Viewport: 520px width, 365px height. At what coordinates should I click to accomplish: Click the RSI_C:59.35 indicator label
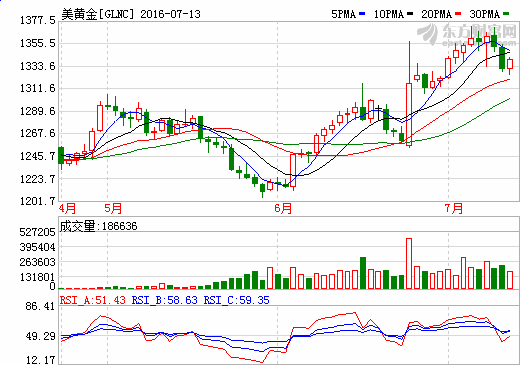tap(237, 300)
